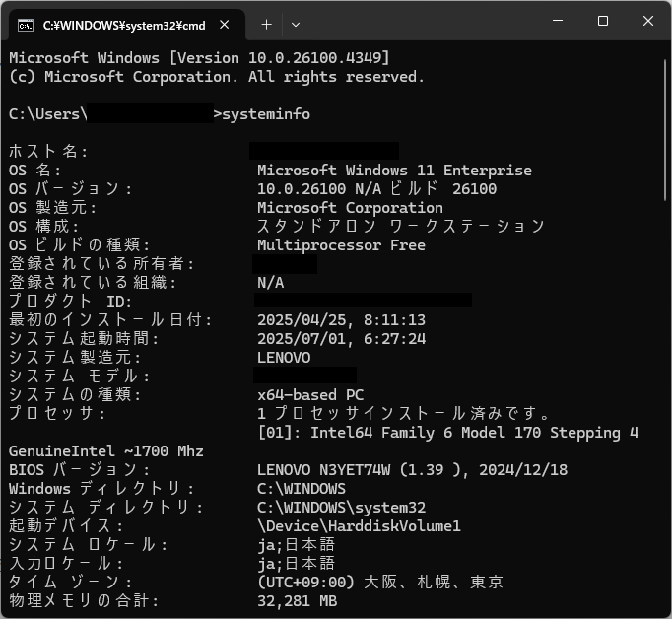This screenshot has height=619, width=672.
Task: Click the 'systeminfo' command text
Action: (x=266, y=114)
